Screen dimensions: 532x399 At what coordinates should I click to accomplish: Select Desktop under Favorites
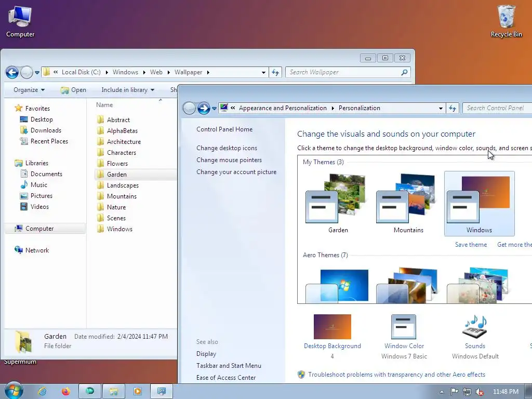(36, 119)
